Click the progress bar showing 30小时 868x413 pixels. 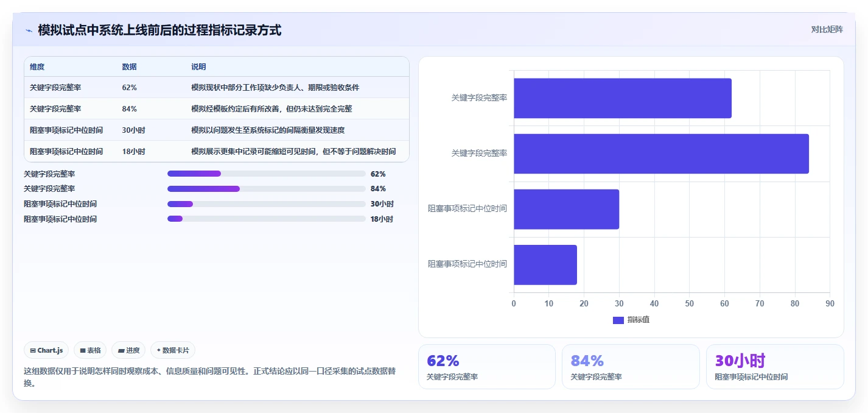267,204
